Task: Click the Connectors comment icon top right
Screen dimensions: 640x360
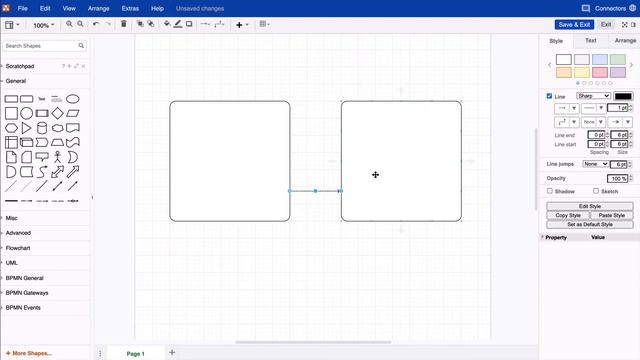Action: [586, 8]
